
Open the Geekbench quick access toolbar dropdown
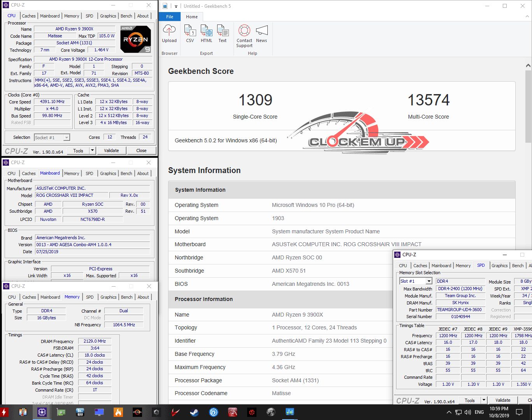[x=176, y=6]
